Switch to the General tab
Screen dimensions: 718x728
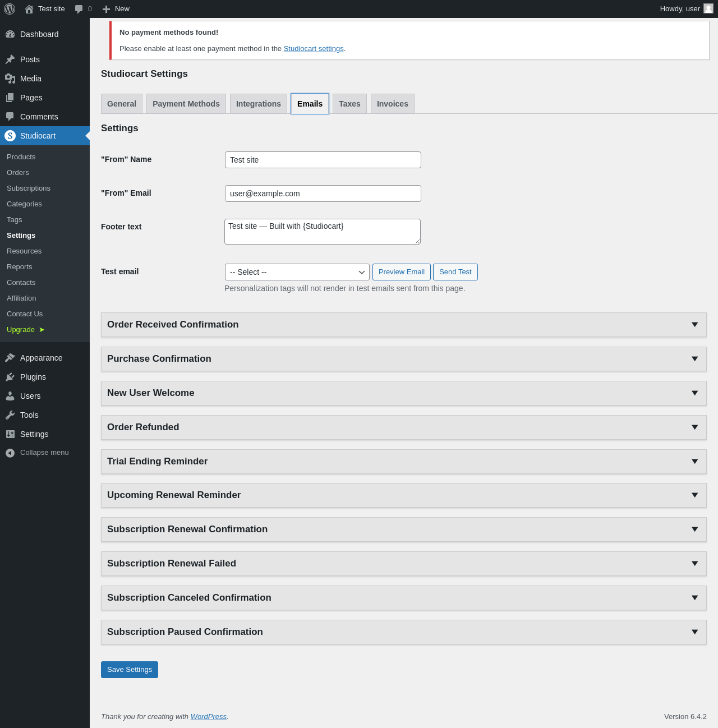(x=122, y=104)
